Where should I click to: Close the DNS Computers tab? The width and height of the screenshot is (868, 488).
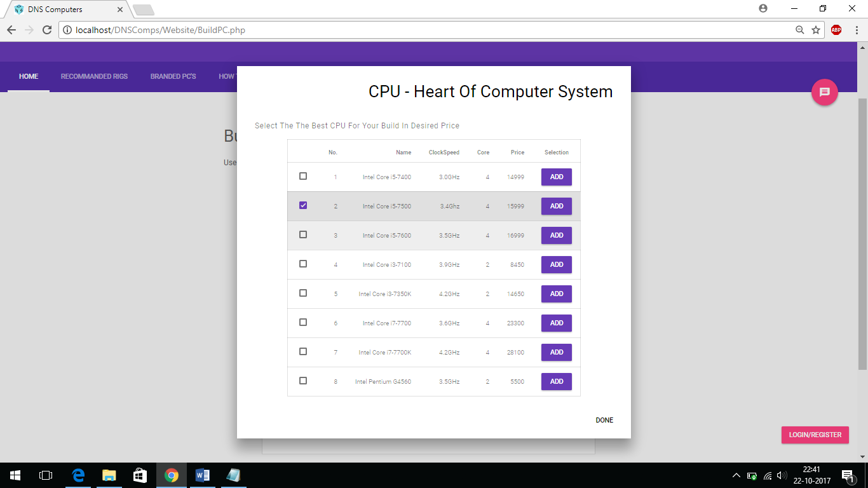click(x=120, y=10)
